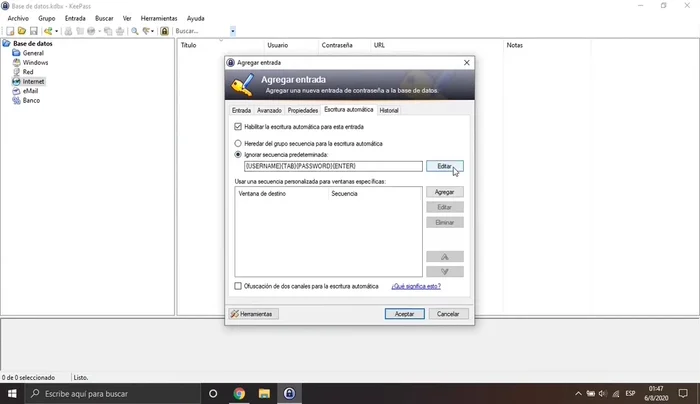Screen dimensions: 700x404
Task: Click the Copy password toolbar icon
Action: [80, 31]
